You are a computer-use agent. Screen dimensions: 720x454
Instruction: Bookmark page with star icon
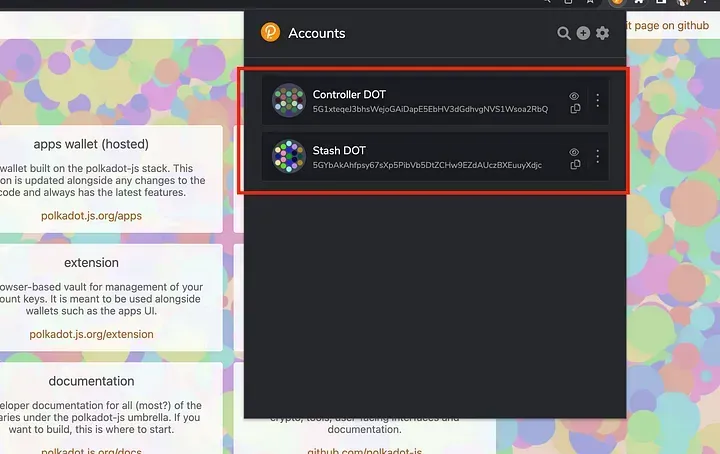click(x=590, y=2)
